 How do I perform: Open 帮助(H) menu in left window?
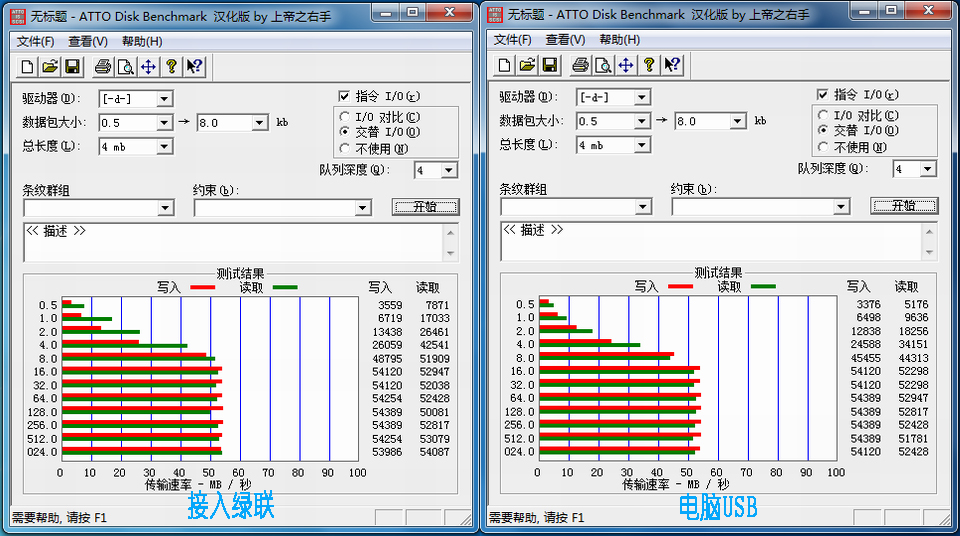(142, 41)
